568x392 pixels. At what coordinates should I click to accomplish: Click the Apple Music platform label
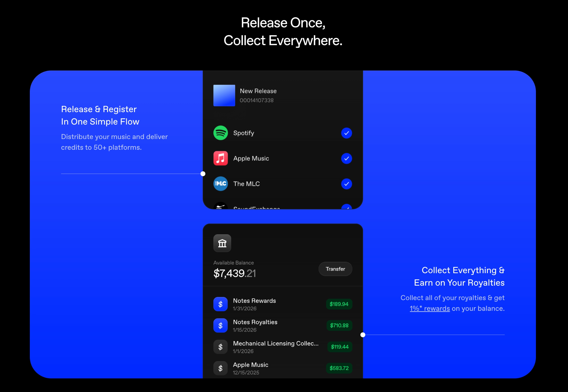tap(251, 159)
